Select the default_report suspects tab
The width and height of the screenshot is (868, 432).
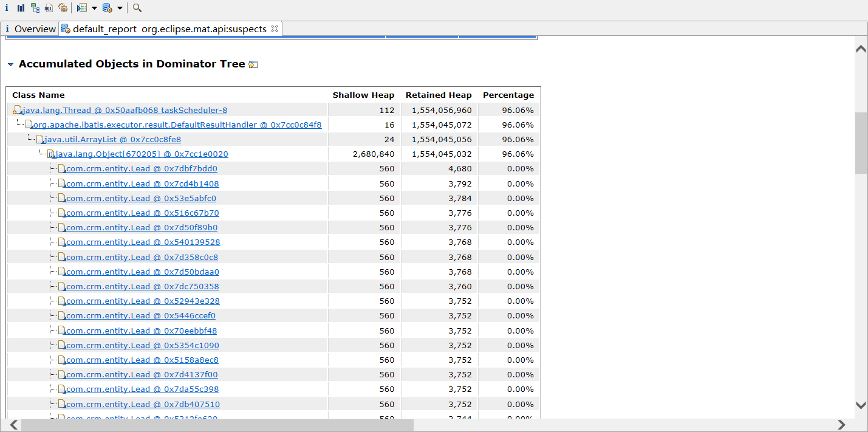click(169, 29)
